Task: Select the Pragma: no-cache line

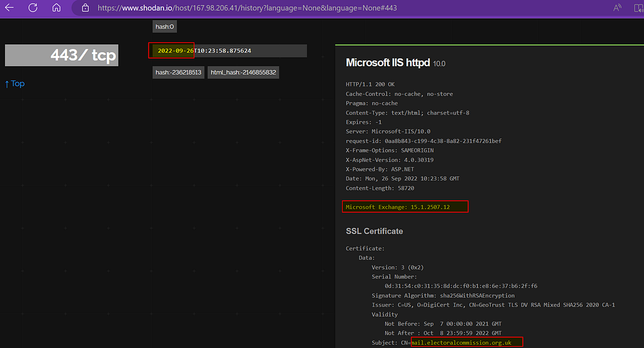Action: pos(372,104)
